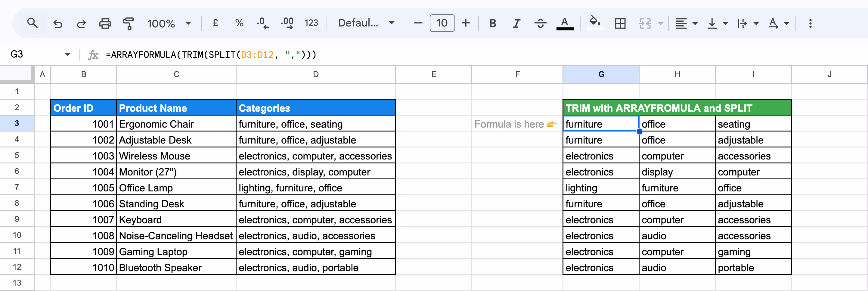Viewport: 868px width, 291px height.
Task: Decrease decimal places icon
Action: pyautogui.click(x=263, y=23)
